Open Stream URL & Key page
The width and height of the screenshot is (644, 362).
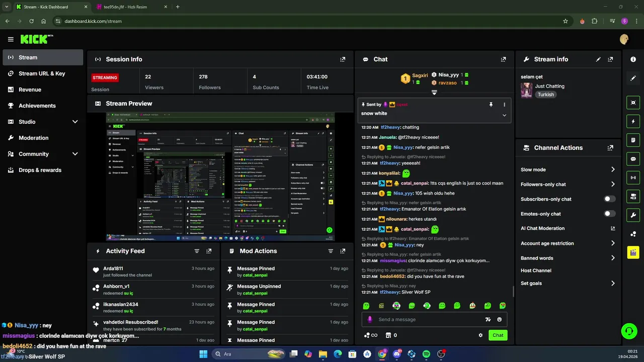pyautogui.click(x=43, y=73)
